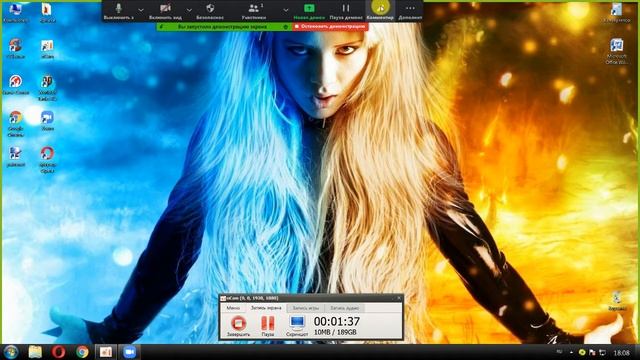Click the oCam recording timer 00:01:37
The image size is (640, 360).
337,321
